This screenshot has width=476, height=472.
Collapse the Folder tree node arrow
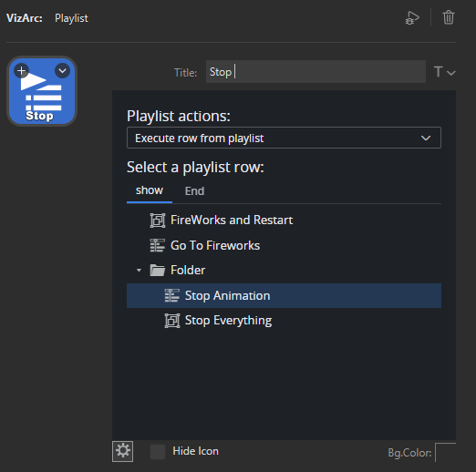pyautogui.click(x=139, y=271)
